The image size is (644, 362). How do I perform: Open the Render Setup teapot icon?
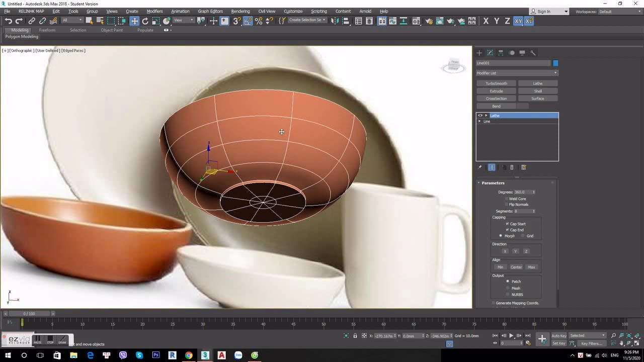[429, 21]
